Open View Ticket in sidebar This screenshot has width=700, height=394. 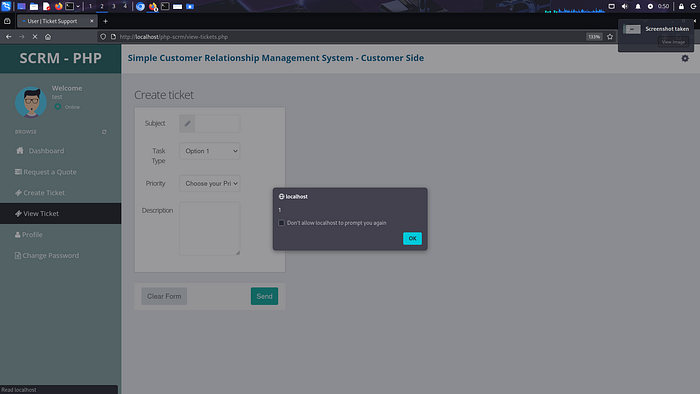pyautogui.click(x=60, y=213)
